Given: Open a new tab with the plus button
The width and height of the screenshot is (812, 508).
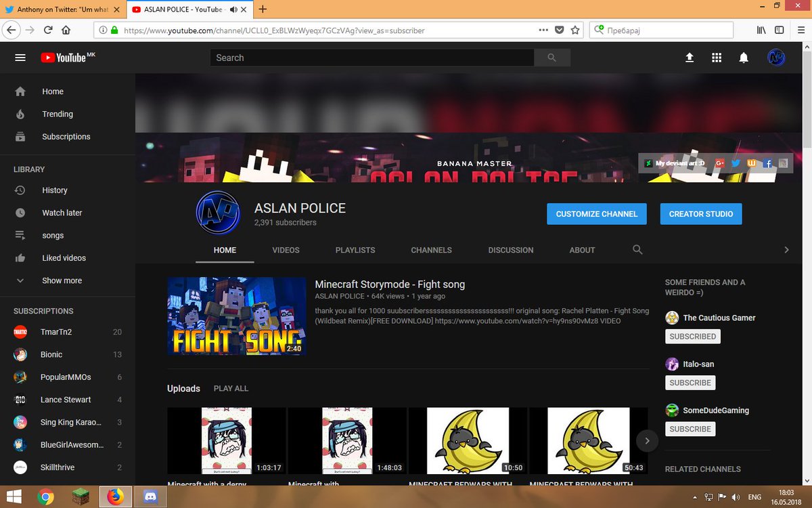Looking at the screenshot, I should coord(263,9).
